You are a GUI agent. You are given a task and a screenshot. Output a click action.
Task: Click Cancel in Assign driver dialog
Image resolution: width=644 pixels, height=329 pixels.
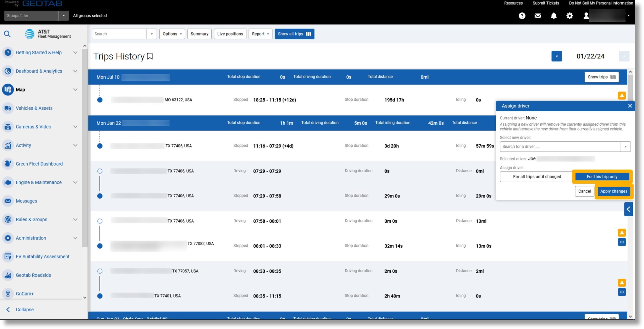tap(584, 191)
